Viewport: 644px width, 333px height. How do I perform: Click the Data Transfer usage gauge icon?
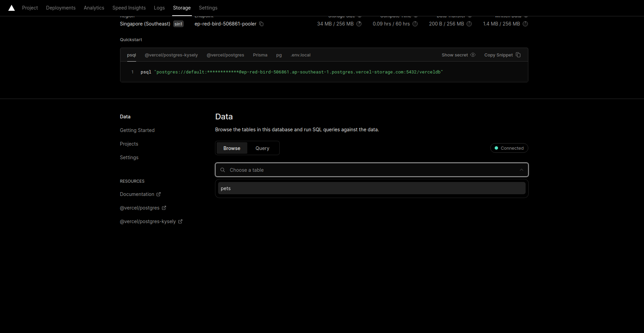[469, 24]
